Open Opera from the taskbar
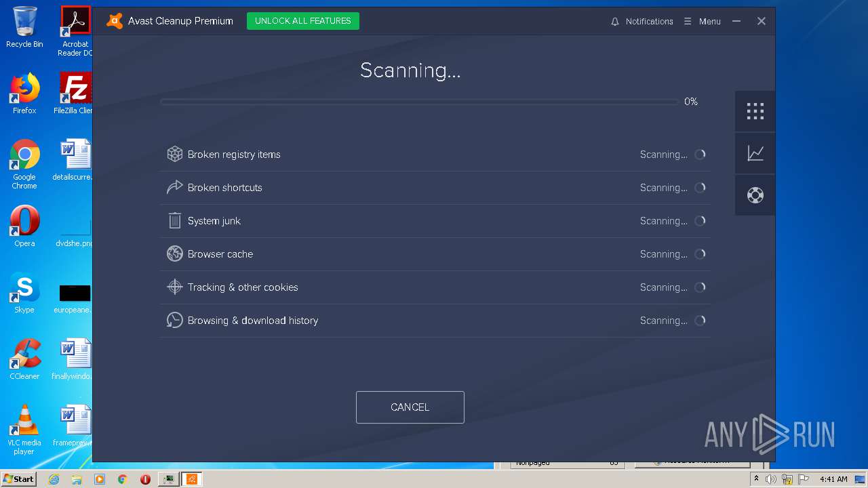The width and height of the screenshot is (868, 488). 145,479
